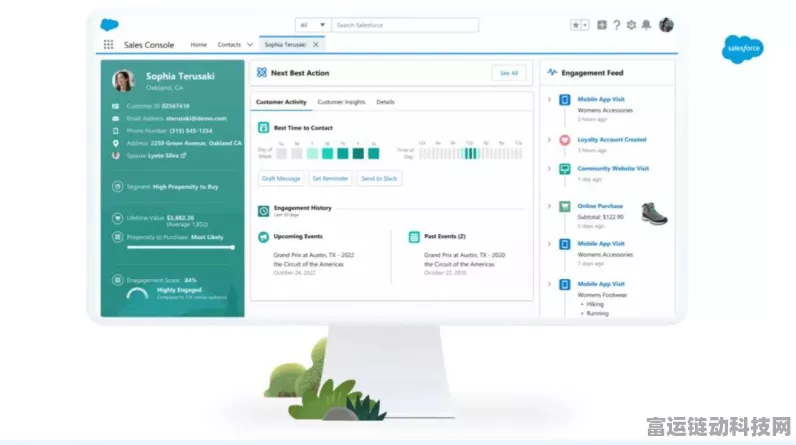Click the Propensity to Purchase icon
796x445 pixels.
(x=117, y=237)
